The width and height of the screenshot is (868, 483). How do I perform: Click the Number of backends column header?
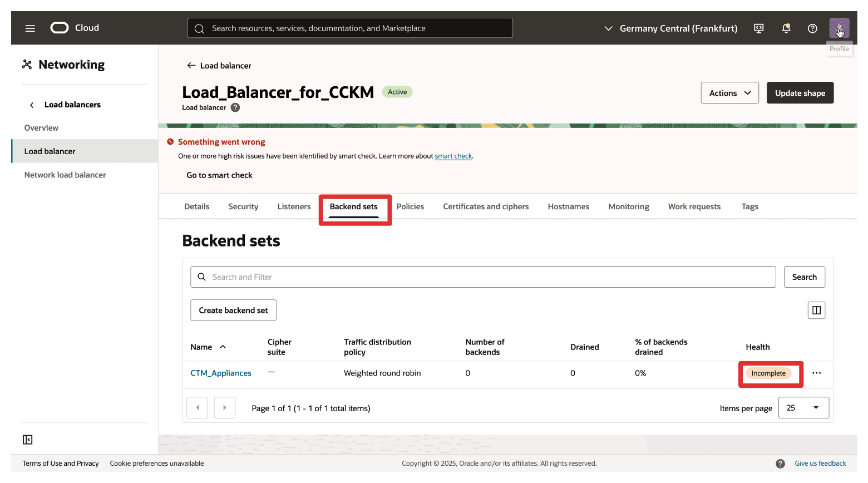coord(485,347)
